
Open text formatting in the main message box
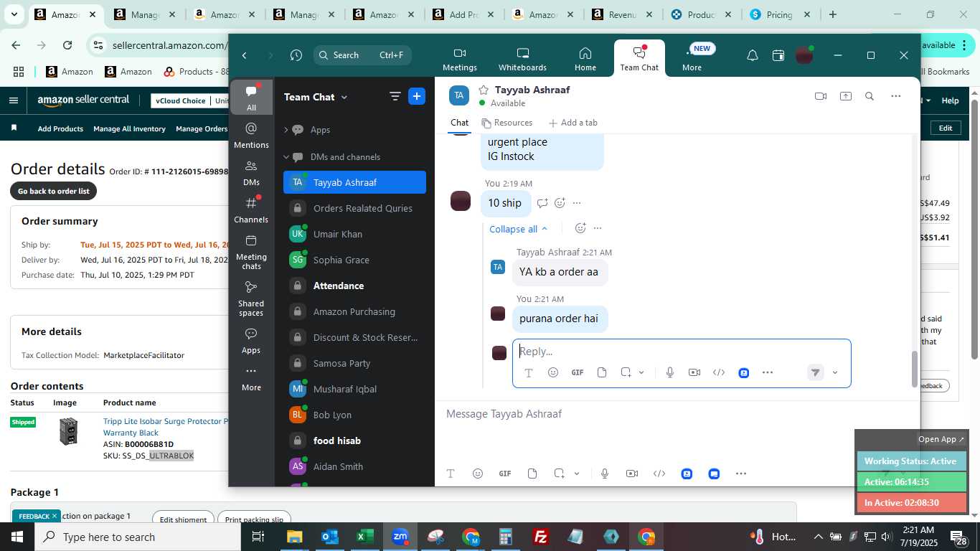(x=451, y=474)
